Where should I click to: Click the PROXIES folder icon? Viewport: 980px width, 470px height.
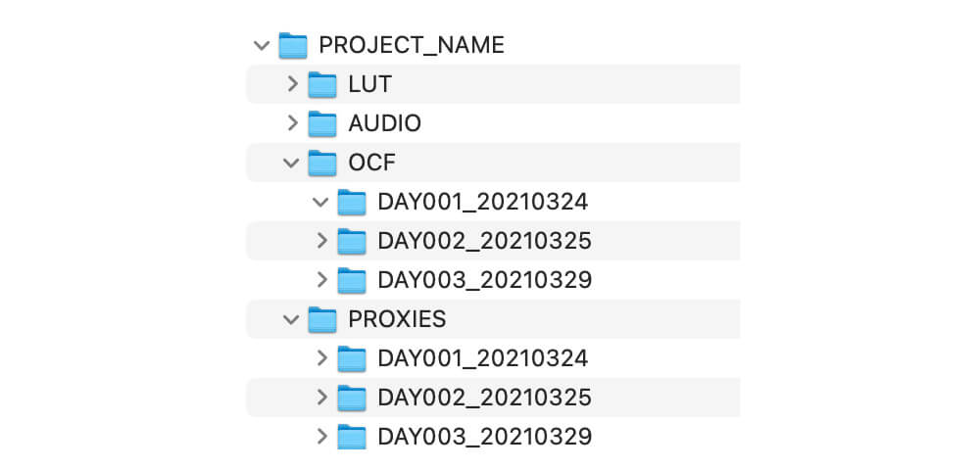(x=322, y=319)
